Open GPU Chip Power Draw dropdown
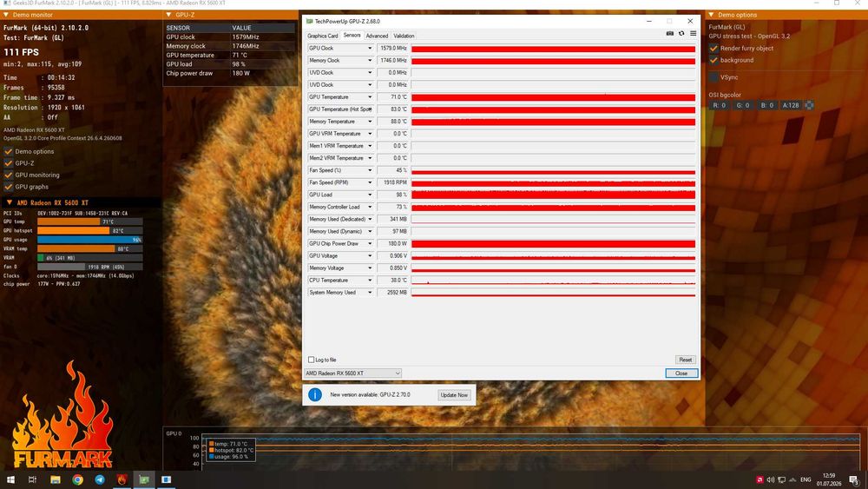 tap(370, 244)
